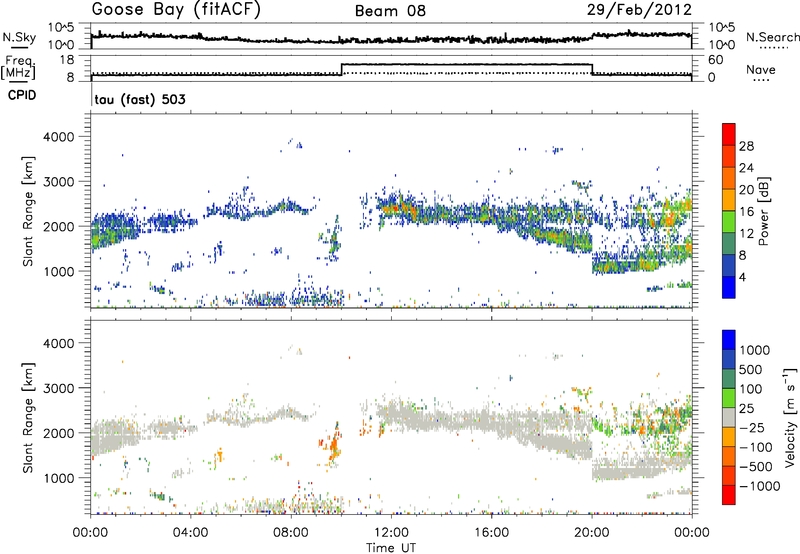This screenshot has height=554, width=800.
Task: Click the noise sky trace in top panel
Action: (391, 39)
